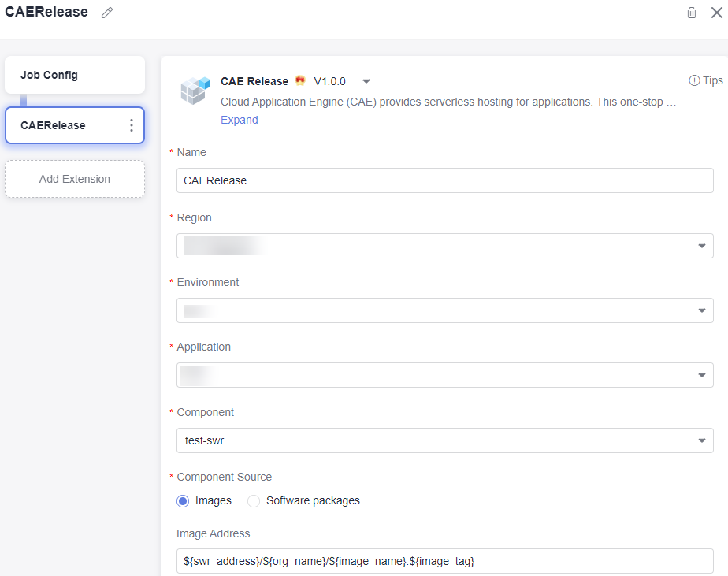Click the CAE Release heading text

[254, 81]
